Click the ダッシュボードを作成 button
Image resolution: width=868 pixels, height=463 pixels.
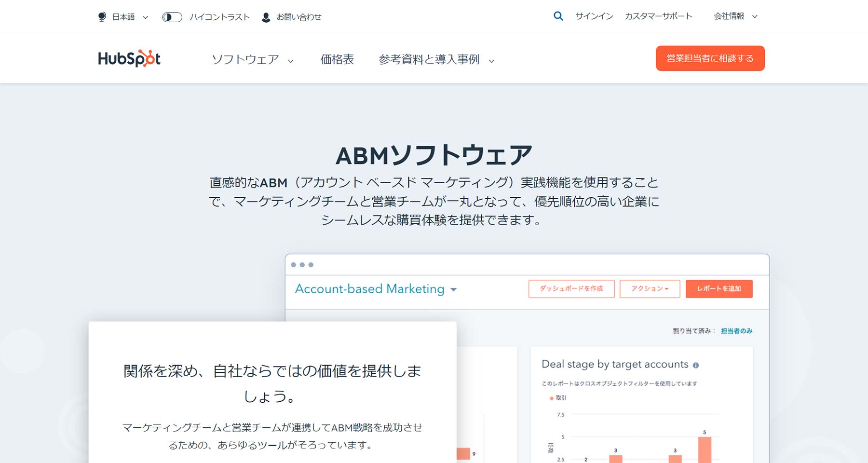[x=571, y=289]
